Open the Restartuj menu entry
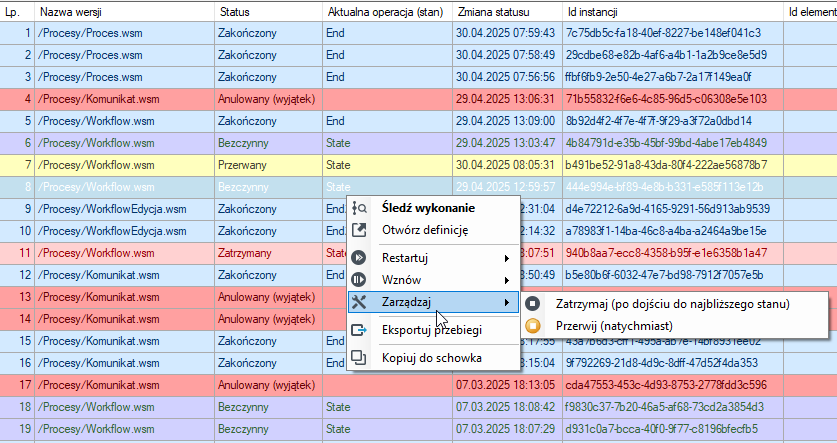This screenshot has height=443, width=837. click(x=433, y=258)
